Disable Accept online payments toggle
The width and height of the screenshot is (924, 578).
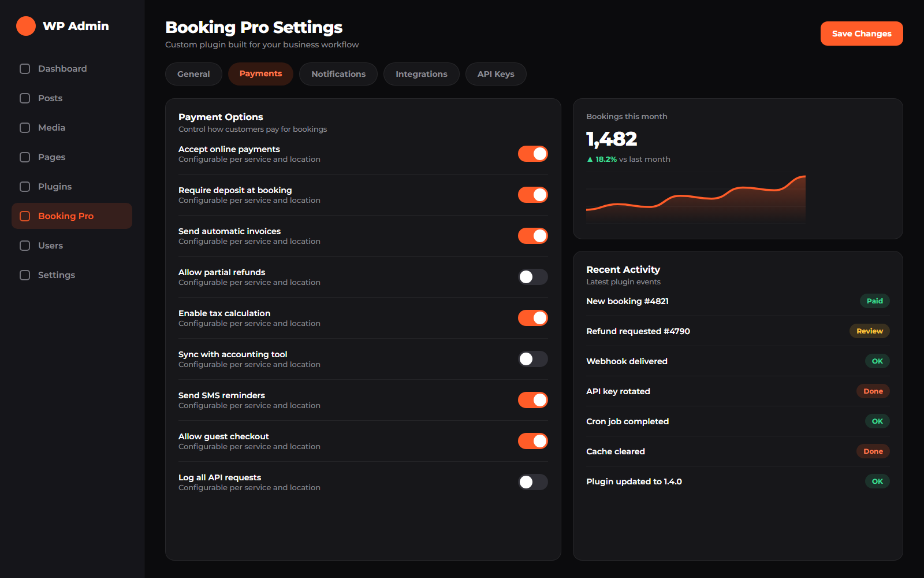[533, 154]
